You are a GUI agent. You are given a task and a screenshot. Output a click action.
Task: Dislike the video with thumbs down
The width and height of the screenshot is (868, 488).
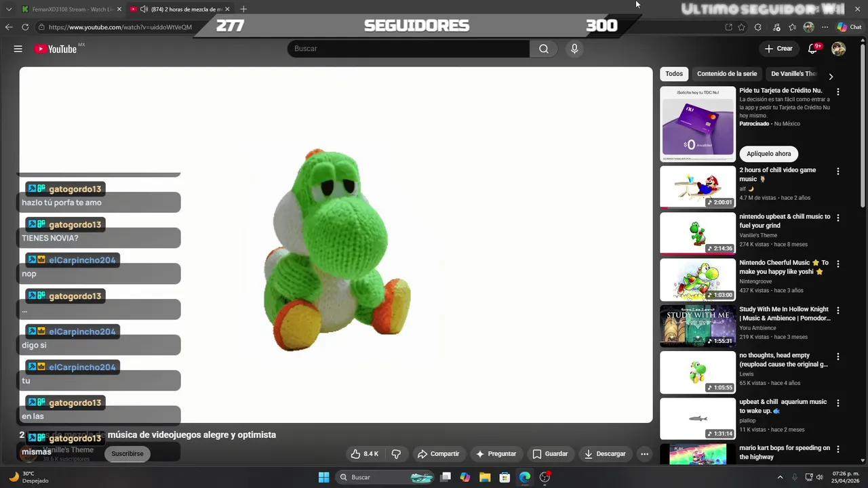[396, 454]
